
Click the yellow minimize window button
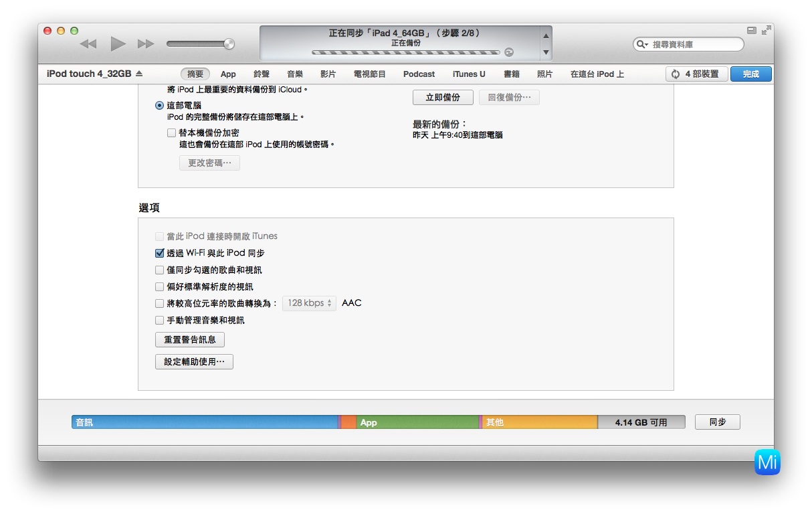61,31
